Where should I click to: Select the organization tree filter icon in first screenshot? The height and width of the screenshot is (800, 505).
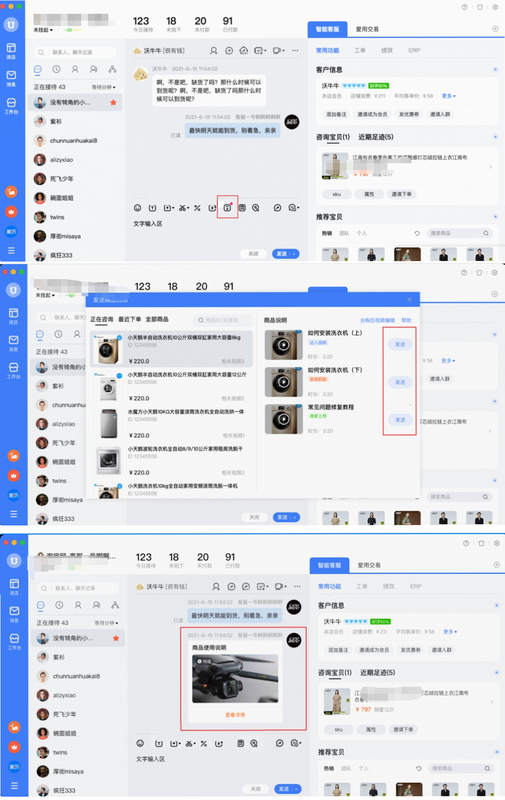112,69
